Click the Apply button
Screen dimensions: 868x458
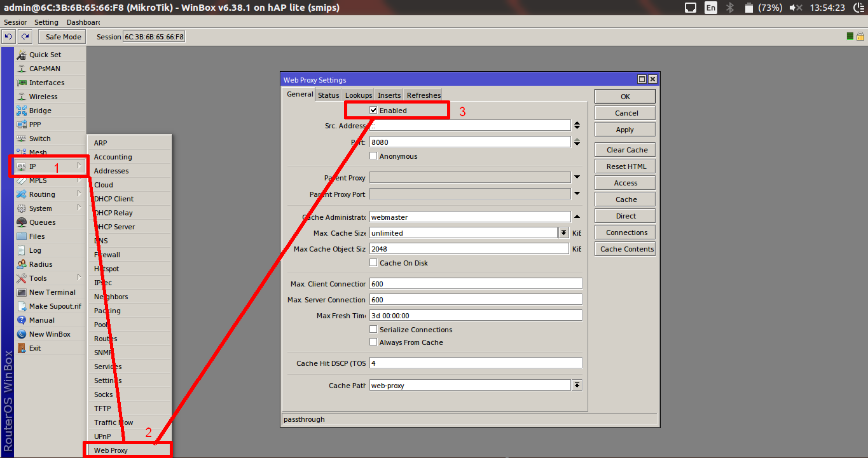[x=625, y=130]
